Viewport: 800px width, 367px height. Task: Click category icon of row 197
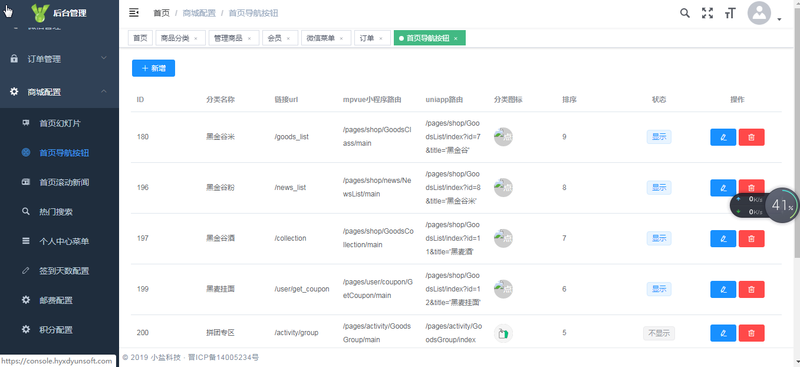[503, 238]
